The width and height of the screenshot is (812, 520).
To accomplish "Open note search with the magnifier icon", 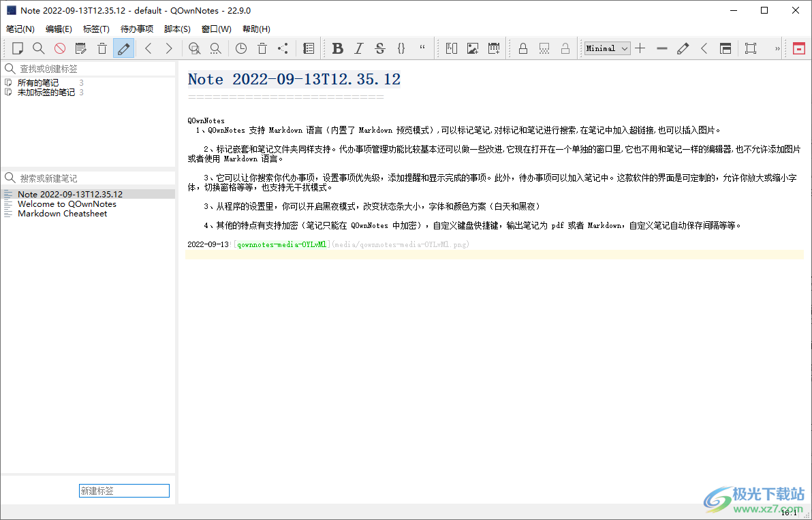I will (x=38, y=48).
